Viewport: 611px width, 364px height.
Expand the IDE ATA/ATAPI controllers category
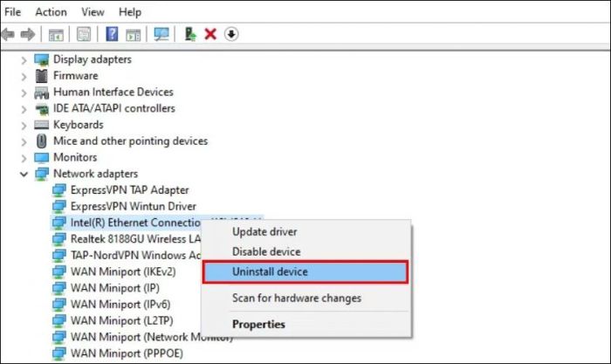tap(24, 109)
